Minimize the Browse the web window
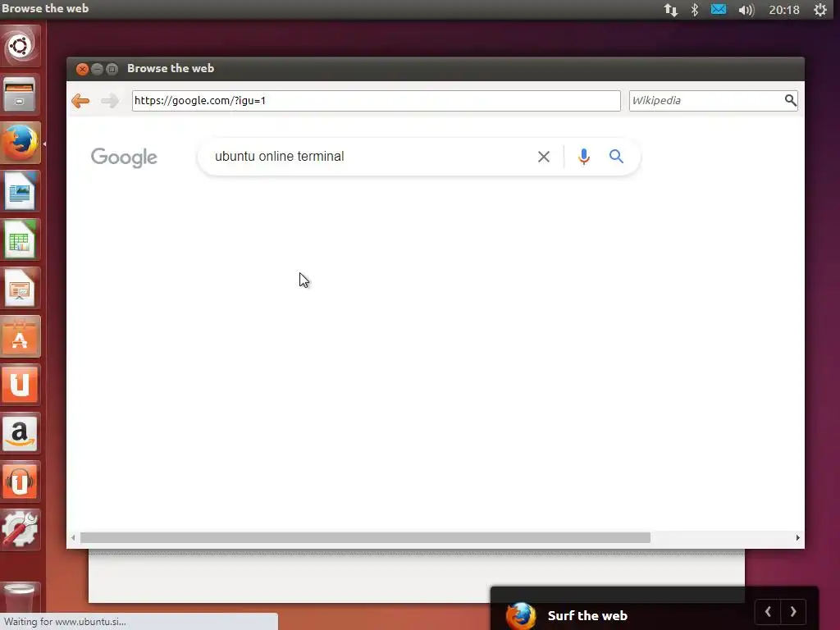This screenshot has width=840, height=630. click(97, 69)
